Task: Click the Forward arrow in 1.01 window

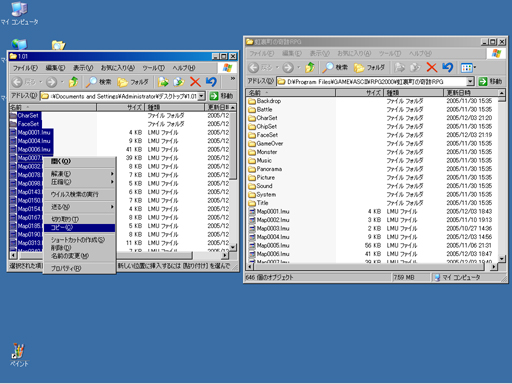Action: pos(52,82)
